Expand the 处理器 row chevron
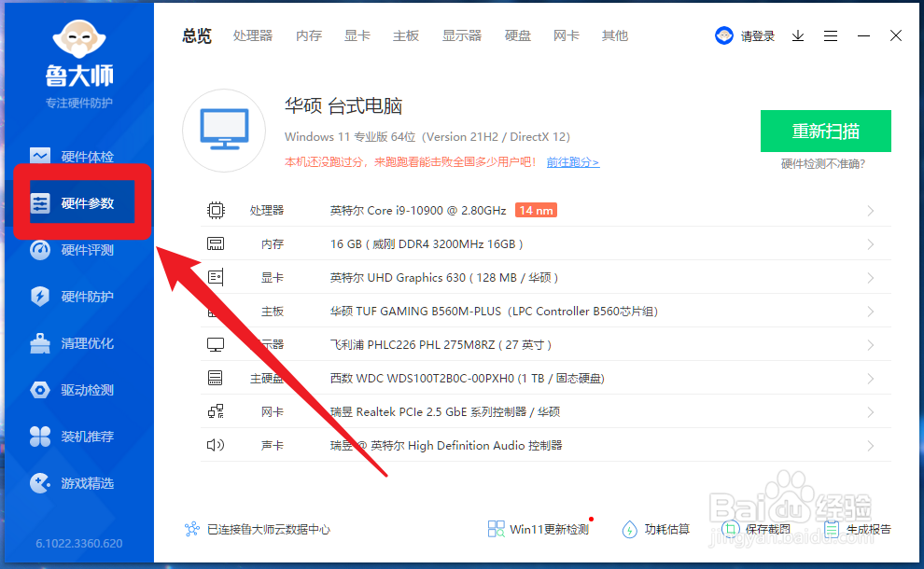 point(871,211)
